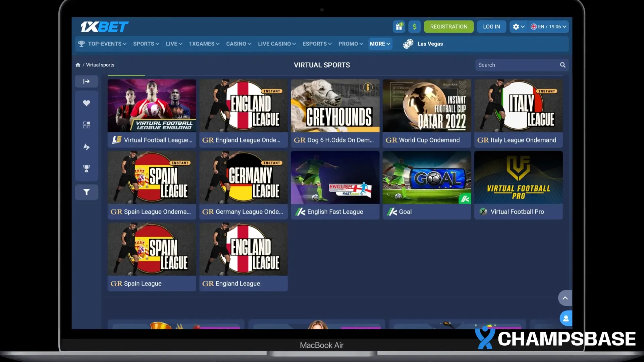Click 'World Cup Ondemand' title text
The image size is (644, 362).
point(429,140)
